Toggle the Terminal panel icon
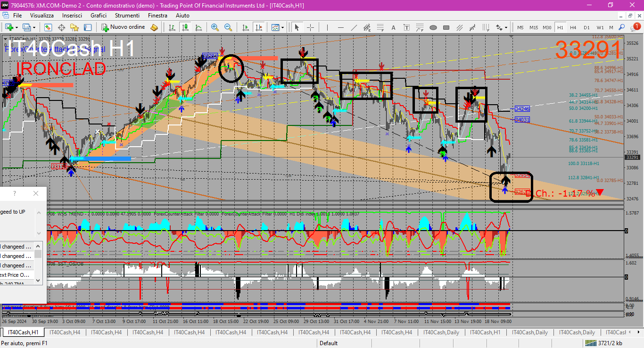The image size is (644, 348). 88,27
